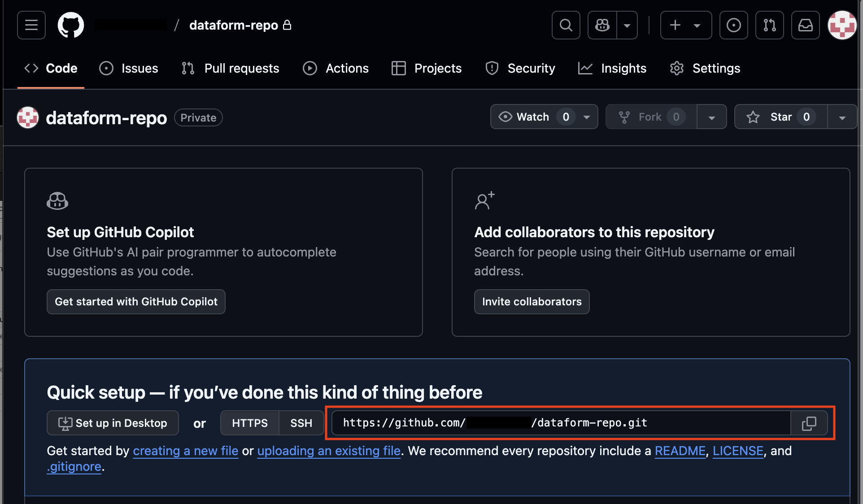
Task: Open the issues icon in header
Action: [734, 25]
